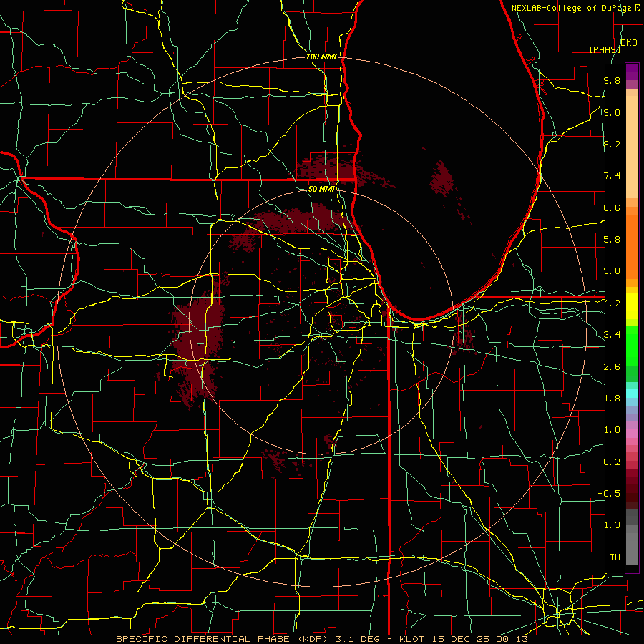Screen dimensions: 644x644
Task: Click the 5.8 value on the color scale
Action: click(x=612, y=239)
